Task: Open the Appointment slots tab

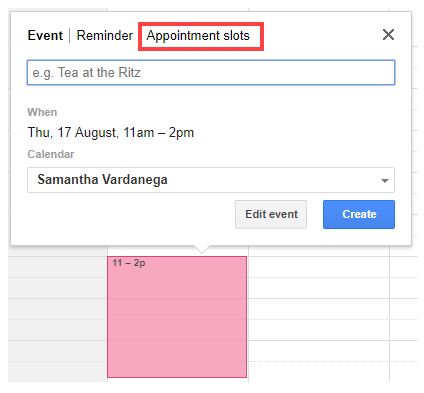Action: (198, 36)
